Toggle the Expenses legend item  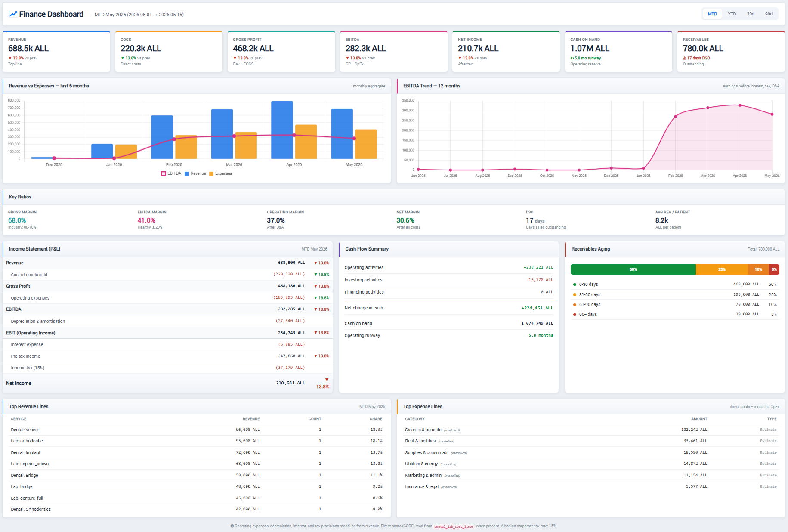coord(220,173)
